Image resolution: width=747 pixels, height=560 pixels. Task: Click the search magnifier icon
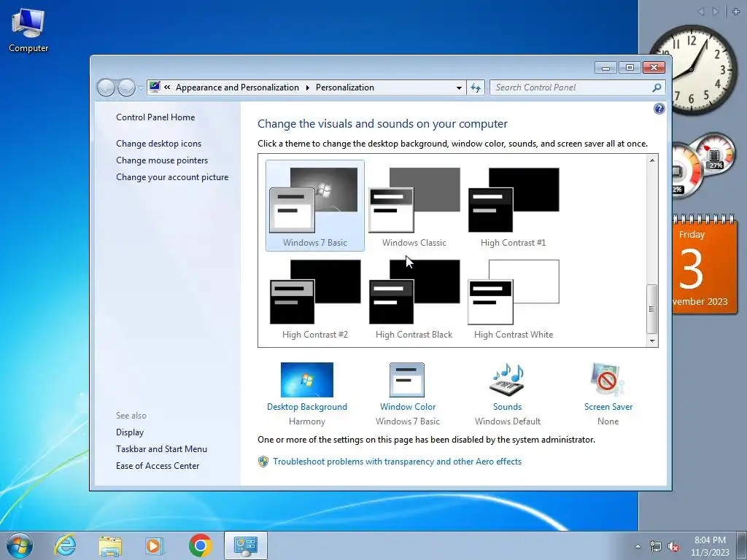coord(657,87)
